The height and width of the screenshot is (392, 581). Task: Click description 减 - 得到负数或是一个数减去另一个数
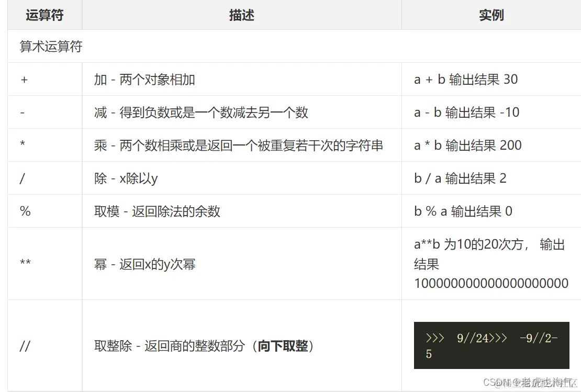tap(201, 113)
